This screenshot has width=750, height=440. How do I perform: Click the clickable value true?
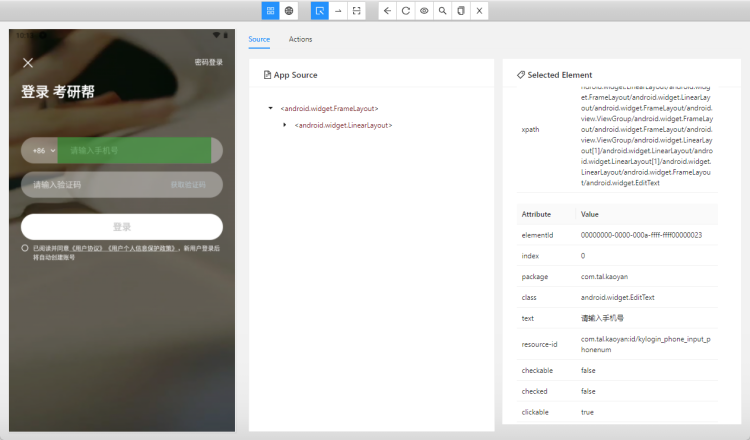[587, 412]
